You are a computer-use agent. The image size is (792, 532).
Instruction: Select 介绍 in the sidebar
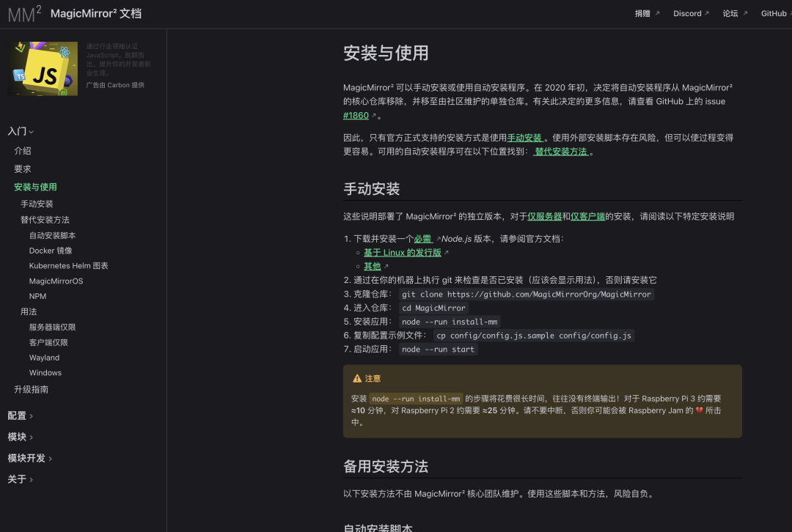[22, 150]
